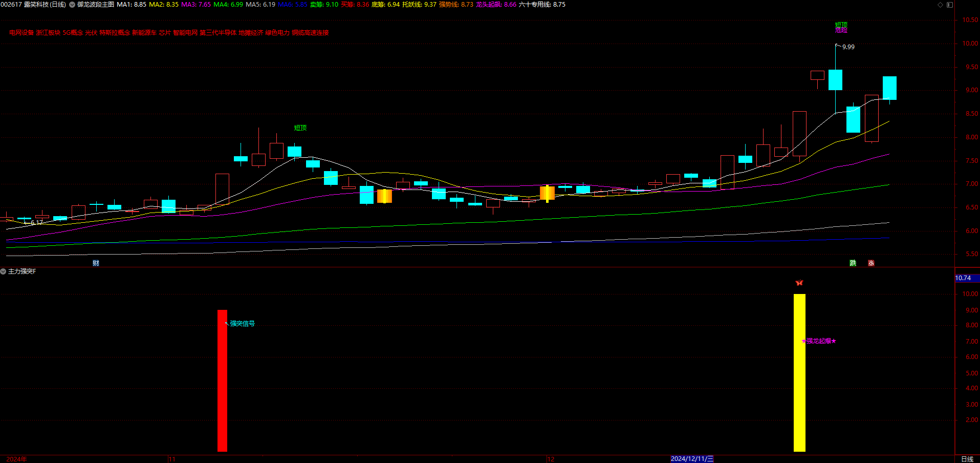Select the 托妖线: 9.37 value
The image size is (980, 463).
pos(419,5)
